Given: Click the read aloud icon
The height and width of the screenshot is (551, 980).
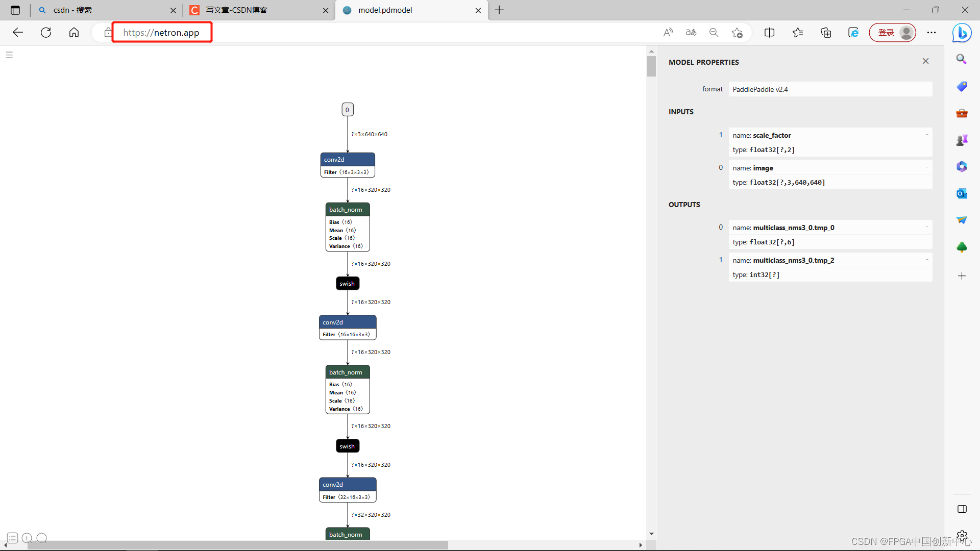Looking at the screenshot, I should [668, 33].
